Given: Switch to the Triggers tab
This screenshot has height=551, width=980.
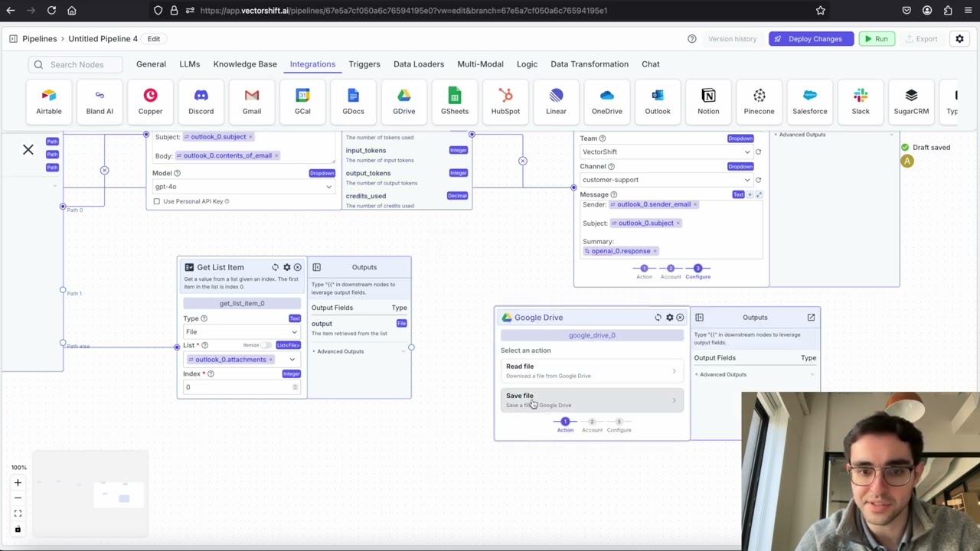Looking at the screenshot, I should pos(364,64).
